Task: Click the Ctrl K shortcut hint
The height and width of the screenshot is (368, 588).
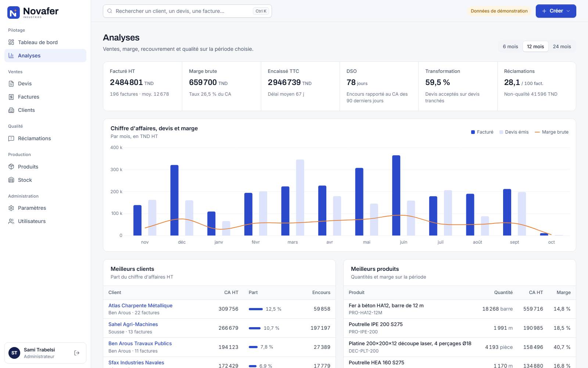Action: (x=261, y=11)
